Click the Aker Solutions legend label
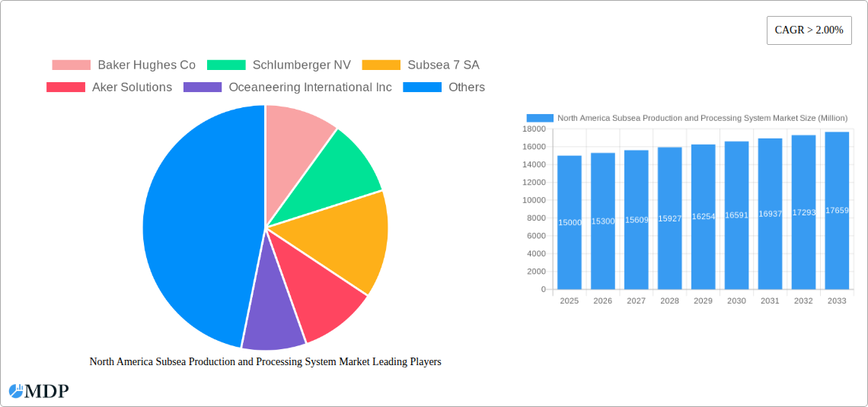 pos(132,87)
